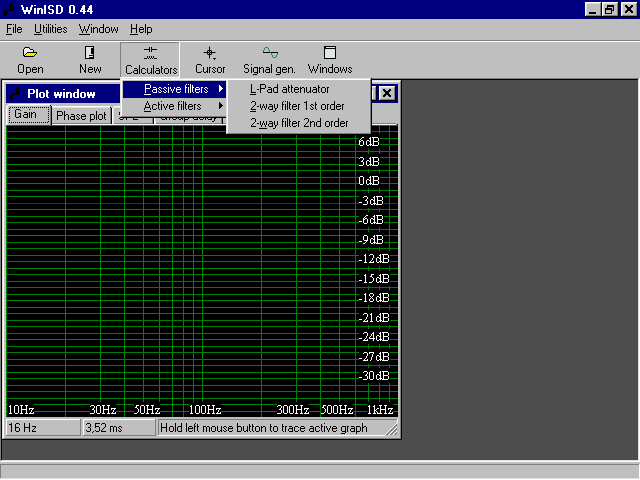Screen dimensions: 640x480
Task: Select Passive filters submenu entry
Action: 174,89
